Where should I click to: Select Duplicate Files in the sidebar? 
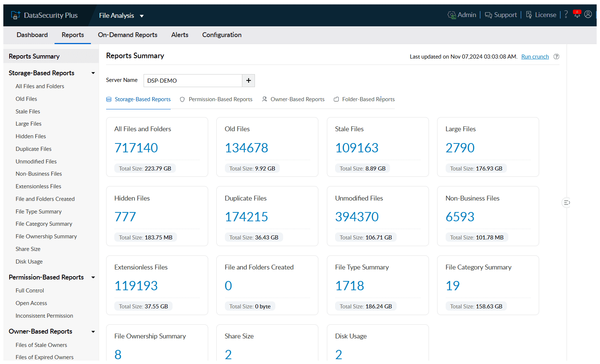33,149
